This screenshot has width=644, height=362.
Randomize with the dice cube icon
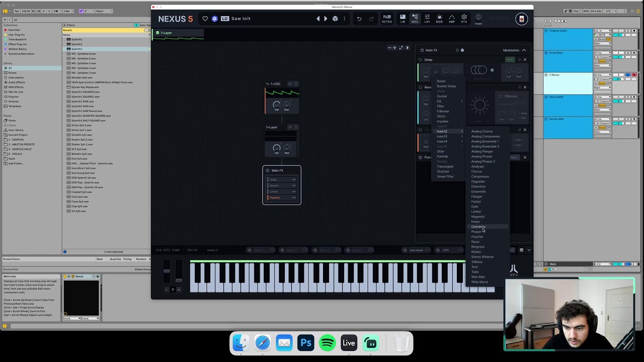335,19
